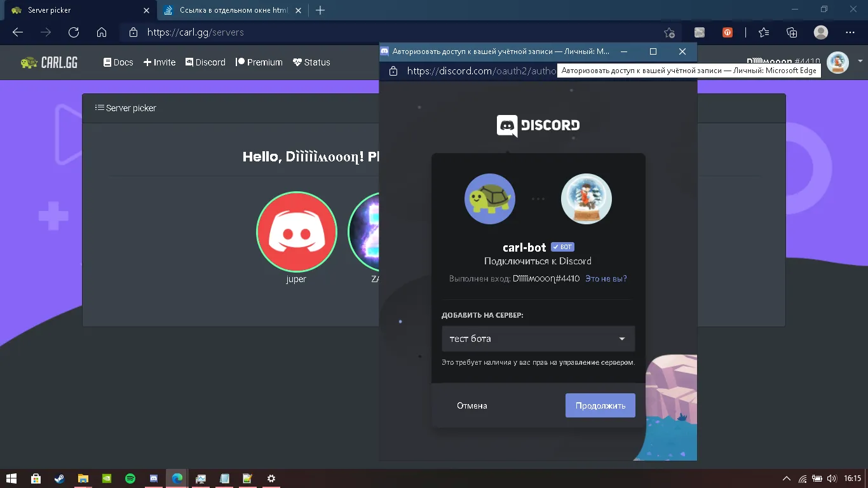Click the browser Home button
The height and width of the screenshot is (488, 868).
point(102,32)
